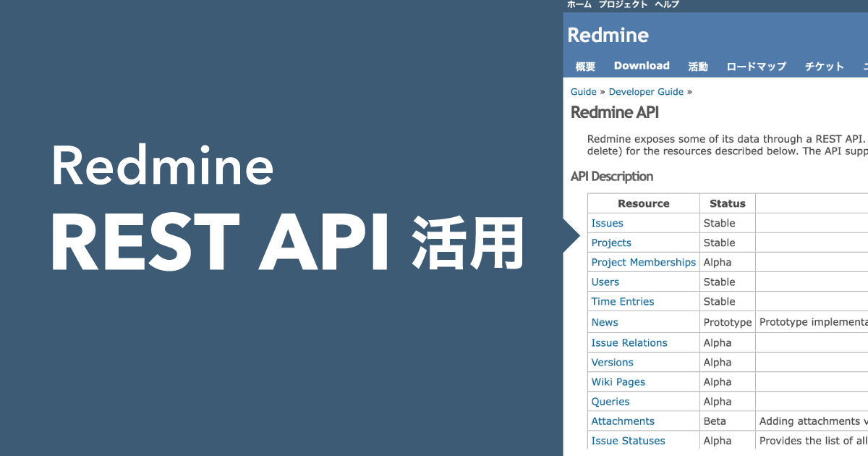Click the ホーム link in top bar
Viewport: 868px width, 456px height.
pyautogui.click(x=579, y=5)
